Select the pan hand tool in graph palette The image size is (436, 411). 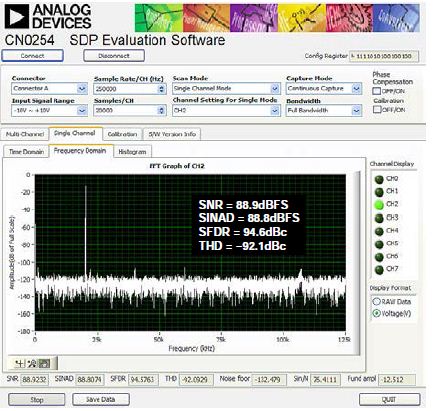click(x=44, y=363)
